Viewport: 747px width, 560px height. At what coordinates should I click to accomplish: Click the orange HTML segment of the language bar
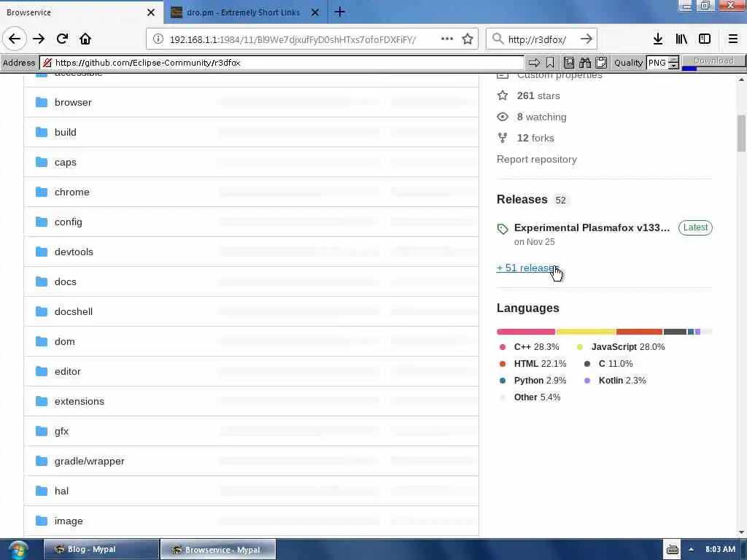pos(639,332)
